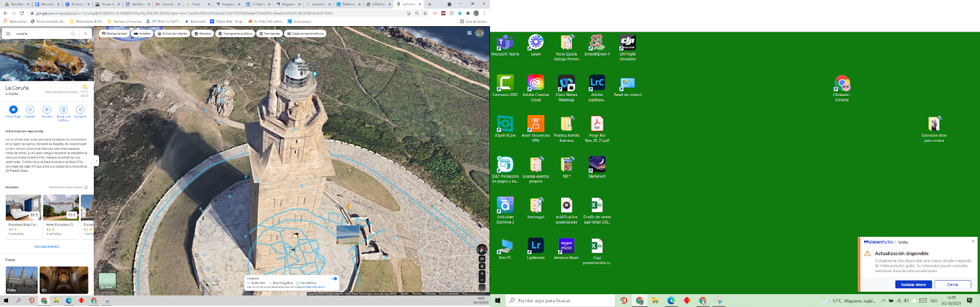Click the compass icon on the map

[482, 249]
